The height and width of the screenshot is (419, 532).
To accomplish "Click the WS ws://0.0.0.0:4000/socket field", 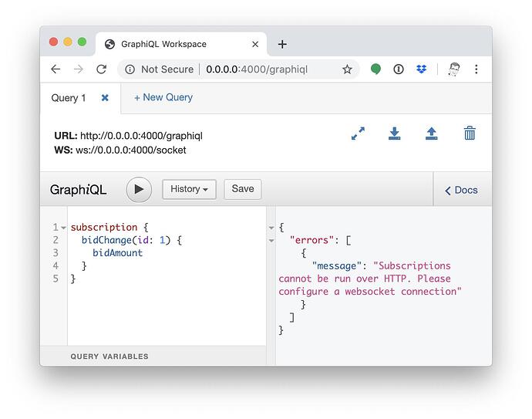I will coord(120,150).
